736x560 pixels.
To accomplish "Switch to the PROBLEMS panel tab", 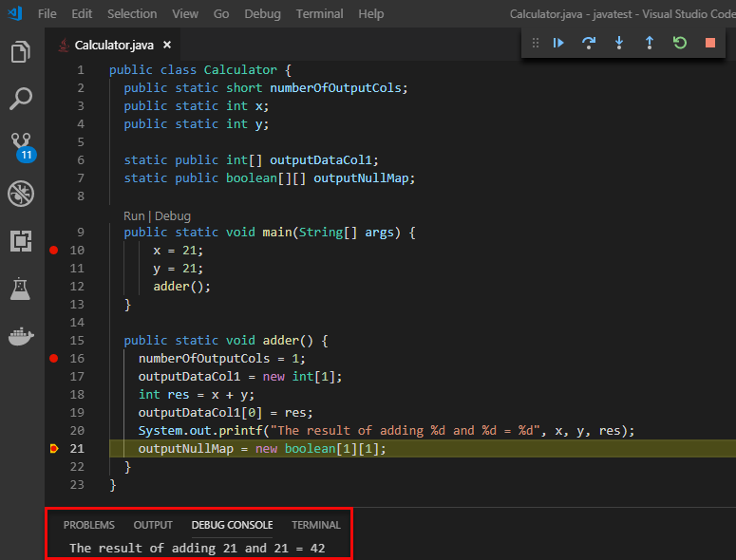I will pyautogui.click(x=89, y=525).
